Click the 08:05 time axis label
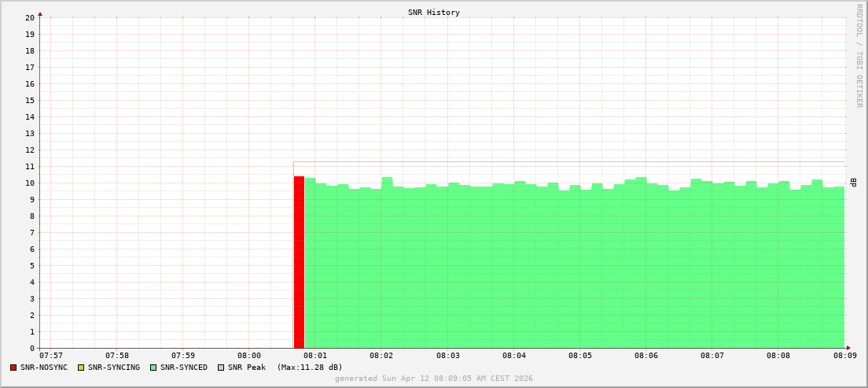The image size is (868, 388). [x=579, y=356]
